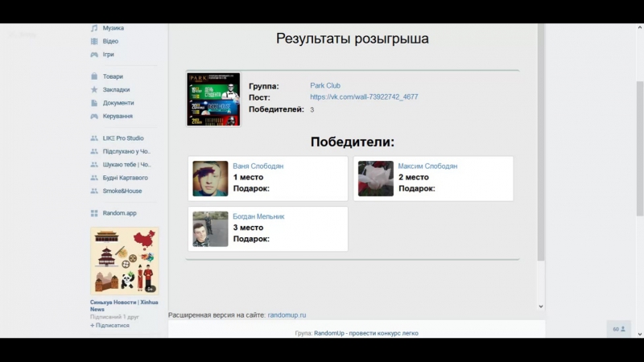644x362 pixels.
Task: Open the Smoke&House group in sidebar
Action: click(x=122, y=191)
